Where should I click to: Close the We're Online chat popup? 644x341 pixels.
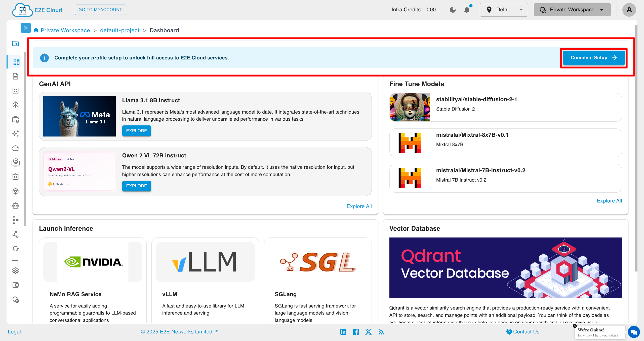click(x=575, y=326)
